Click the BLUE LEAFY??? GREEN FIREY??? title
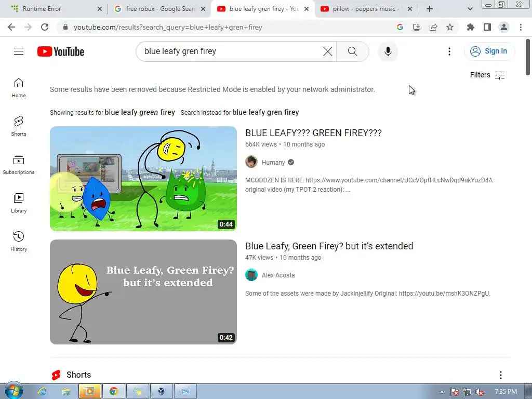 coord(313,133)
